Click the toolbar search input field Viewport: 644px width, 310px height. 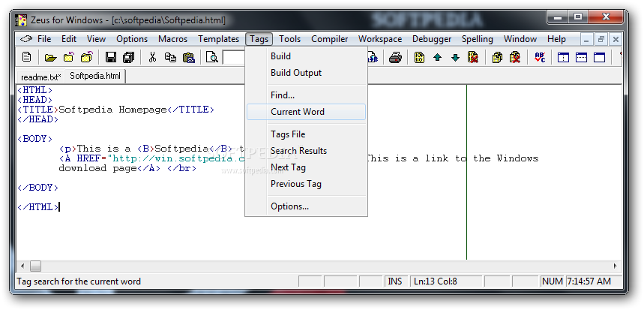click(234, 57)
